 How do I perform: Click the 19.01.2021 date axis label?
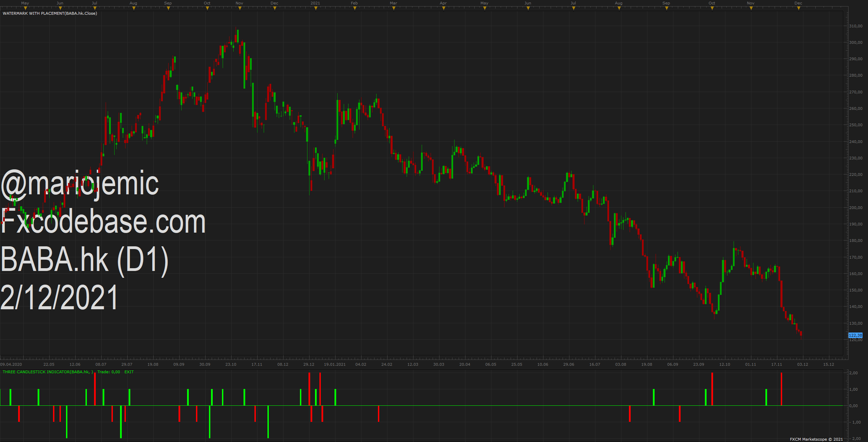pyautogui.click(x=335, y=364)
